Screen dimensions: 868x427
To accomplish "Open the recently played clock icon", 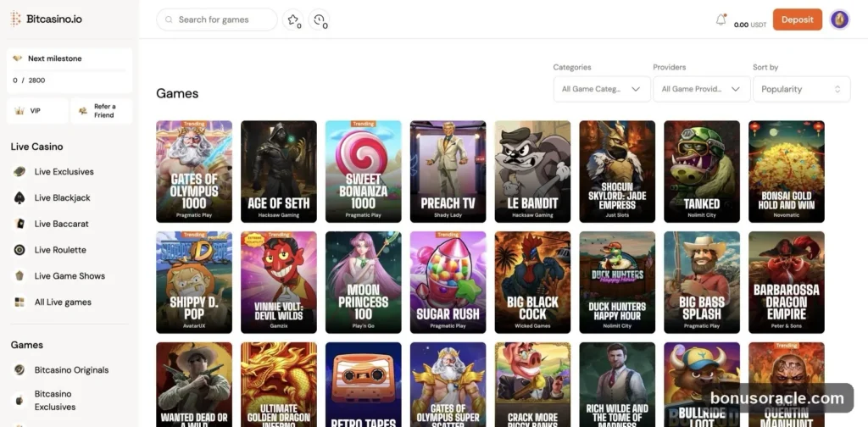I will pyautogui.click(x=319, y=19).
